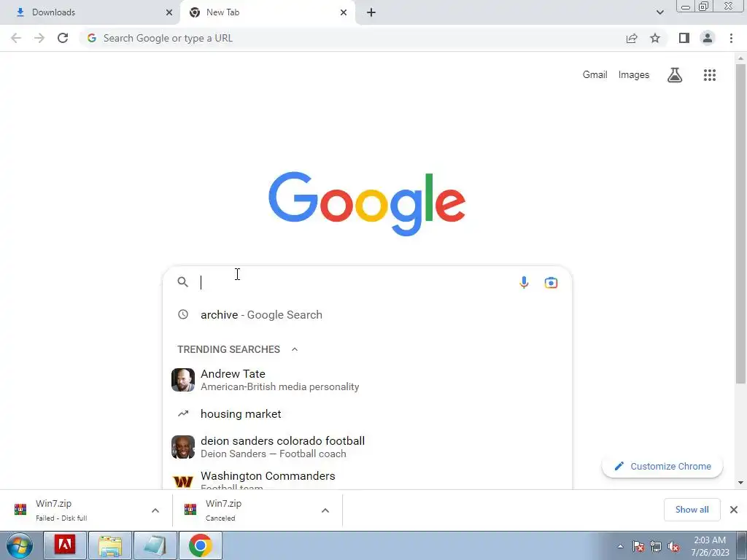Viewport: 747px width, 560px height.
Task: Go forward using the browser forward arrow
Action: coord(39,38)
